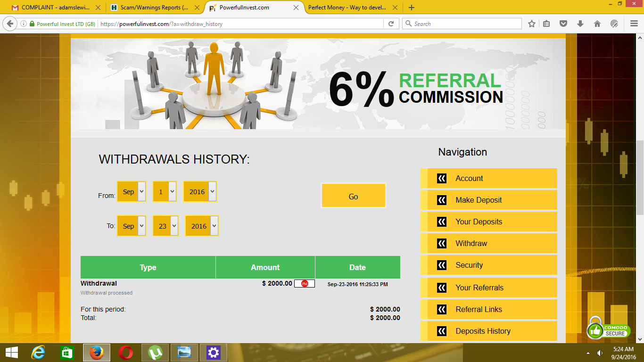
Task: Expand the From year 2016 dropdown
Action: pyautogui.click(x=200, y=192)
